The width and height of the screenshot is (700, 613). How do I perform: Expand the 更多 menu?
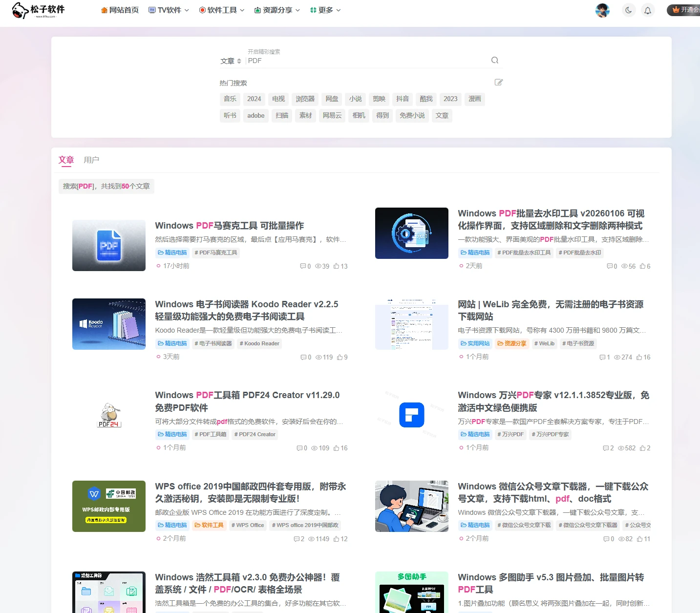[325, 10]
